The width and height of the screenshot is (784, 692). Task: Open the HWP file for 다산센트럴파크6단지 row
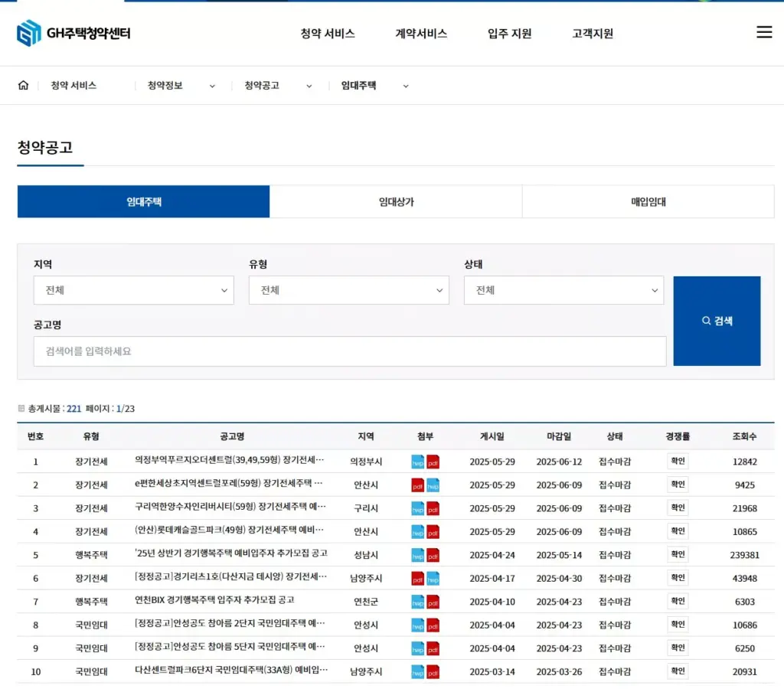pyautogui.click(x=418, y=671)
